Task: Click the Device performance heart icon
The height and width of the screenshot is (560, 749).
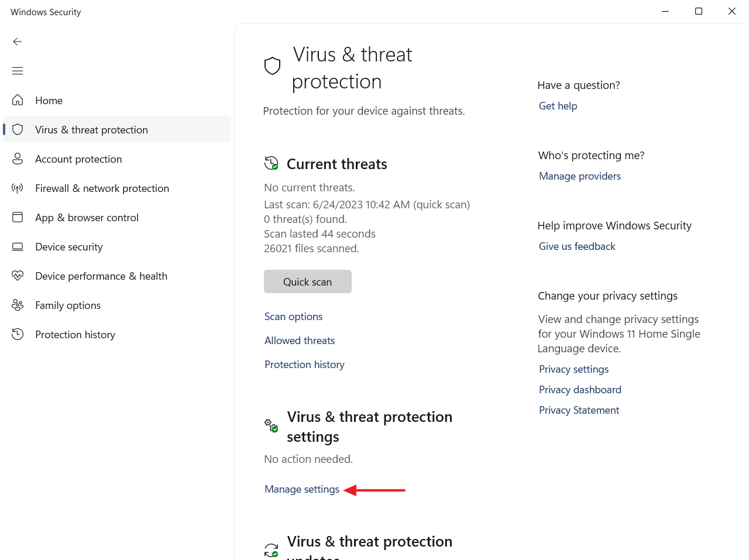Action: point(18,276)
